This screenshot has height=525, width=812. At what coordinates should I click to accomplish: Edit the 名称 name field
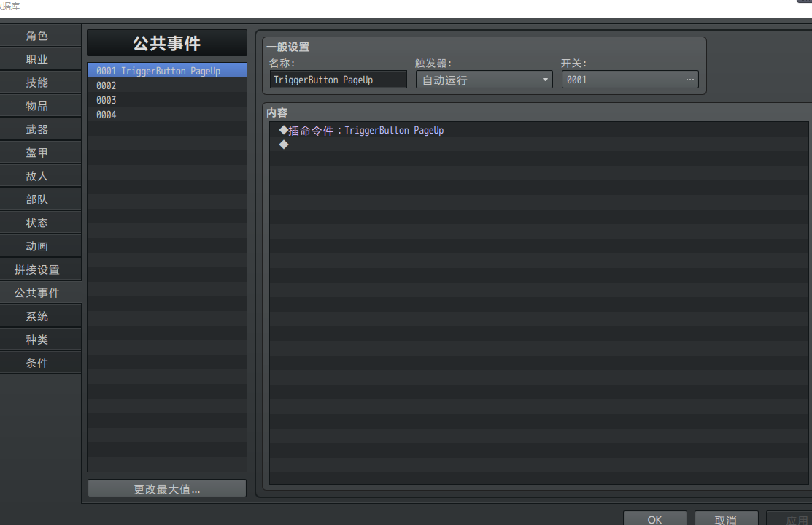coord(339,80)
